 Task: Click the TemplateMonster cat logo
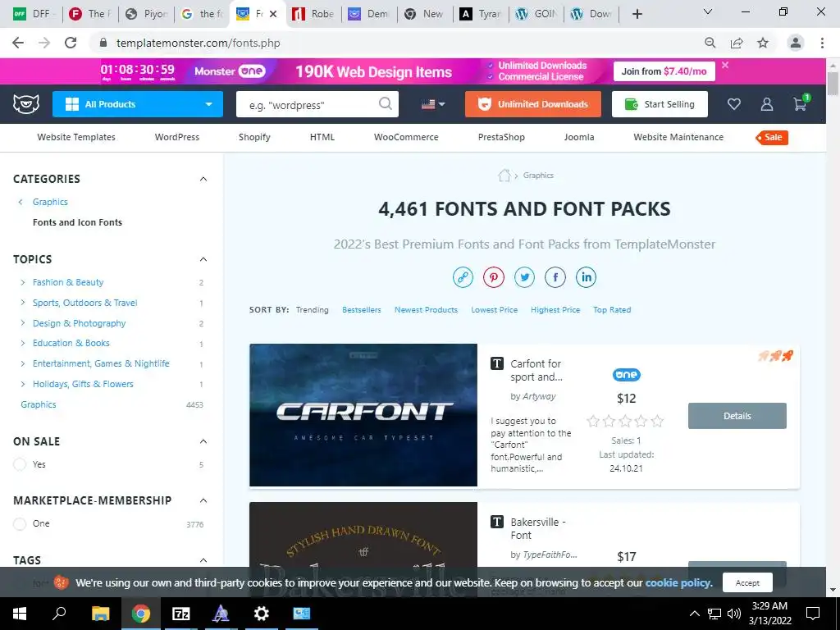click(x=25, y=104)
